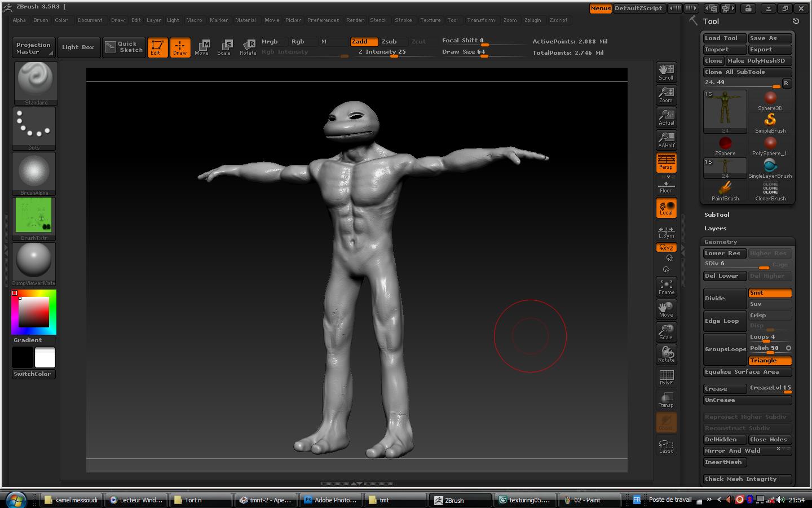812x508 pixels.
Task: Click Move view icon in right shelf
Action: pos(666,309)
